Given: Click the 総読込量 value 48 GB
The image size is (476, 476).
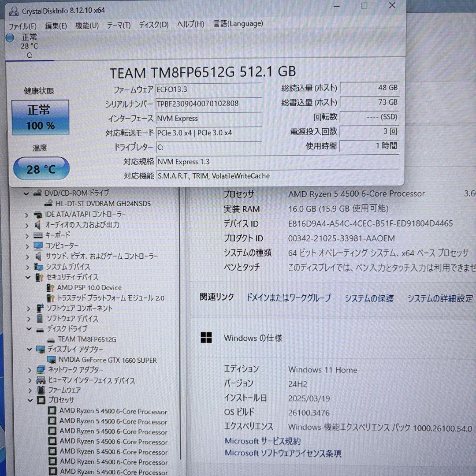Looking at the screenshot, I should tap(369, 88).
